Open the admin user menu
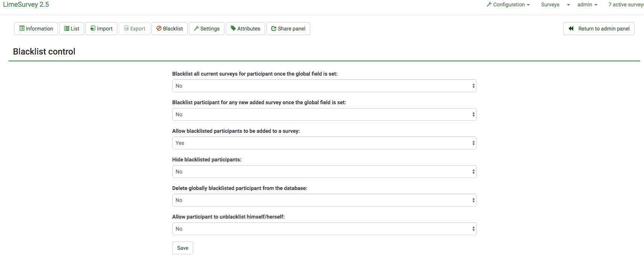This screenshot has width=644, height=266. tap(587, 5)
